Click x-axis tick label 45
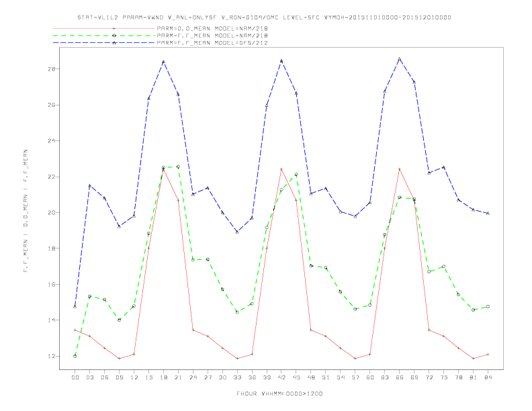The height and width of the screenshot is (411, 532). pyautogui.click(x=296, y=377)
